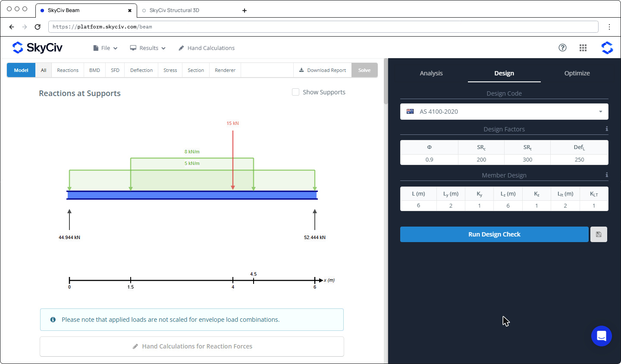Select the Design tab

pos(504,73)
